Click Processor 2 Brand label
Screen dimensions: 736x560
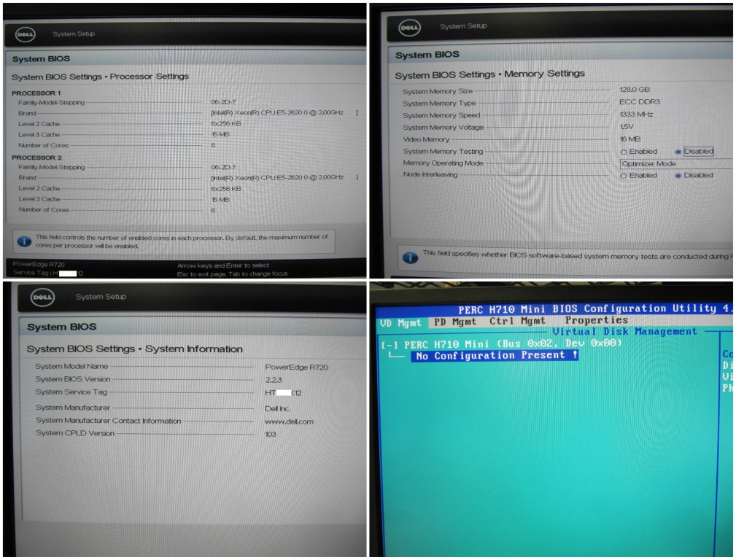[x=27, y=178]
